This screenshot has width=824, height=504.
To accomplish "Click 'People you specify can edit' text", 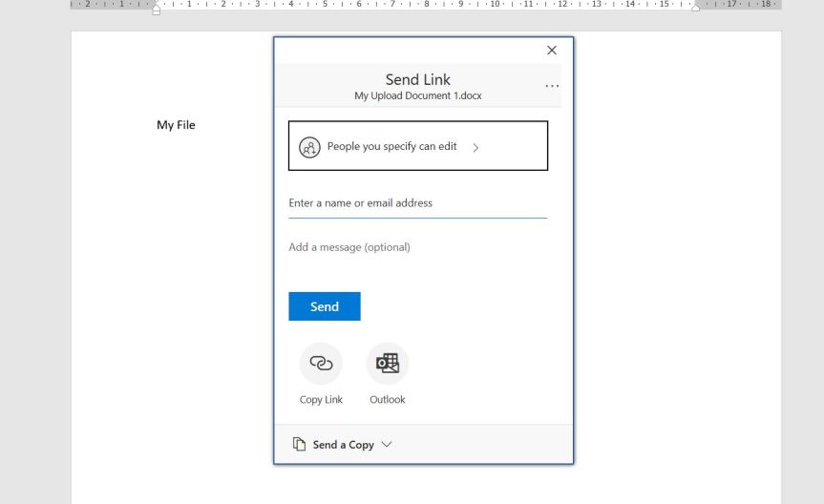I will 391,147.
